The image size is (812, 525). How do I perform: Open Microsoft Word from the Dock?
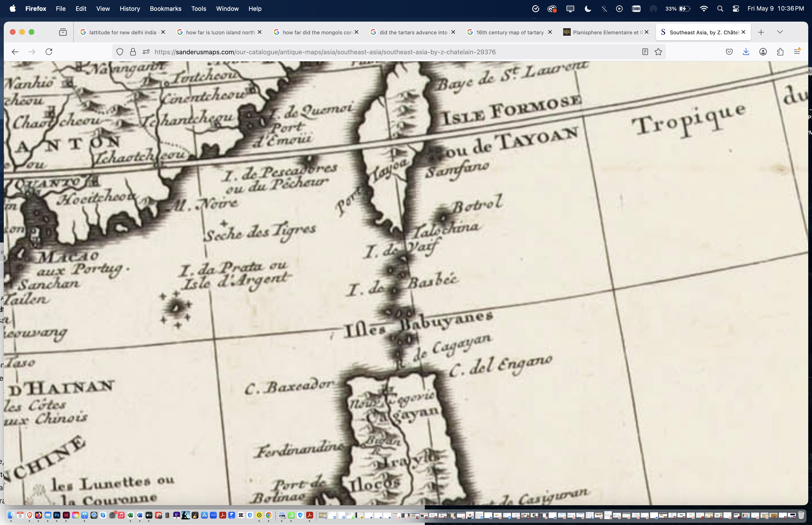140,515
